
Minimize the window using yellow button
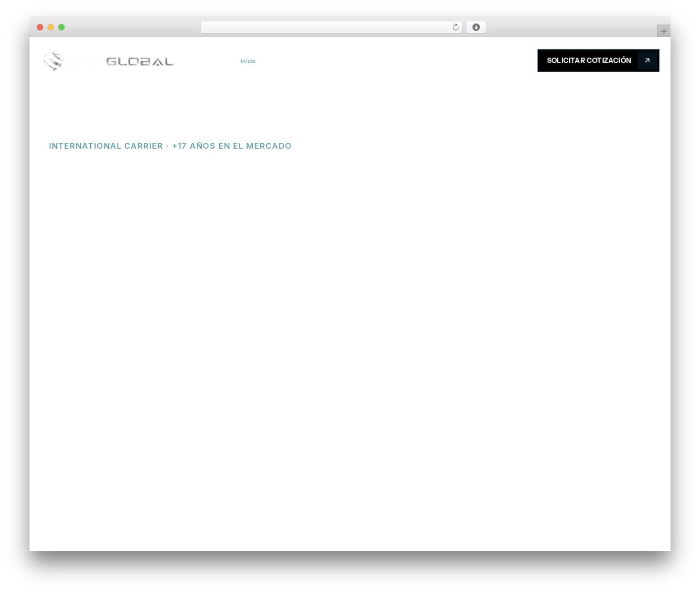[x=51, y=27]
